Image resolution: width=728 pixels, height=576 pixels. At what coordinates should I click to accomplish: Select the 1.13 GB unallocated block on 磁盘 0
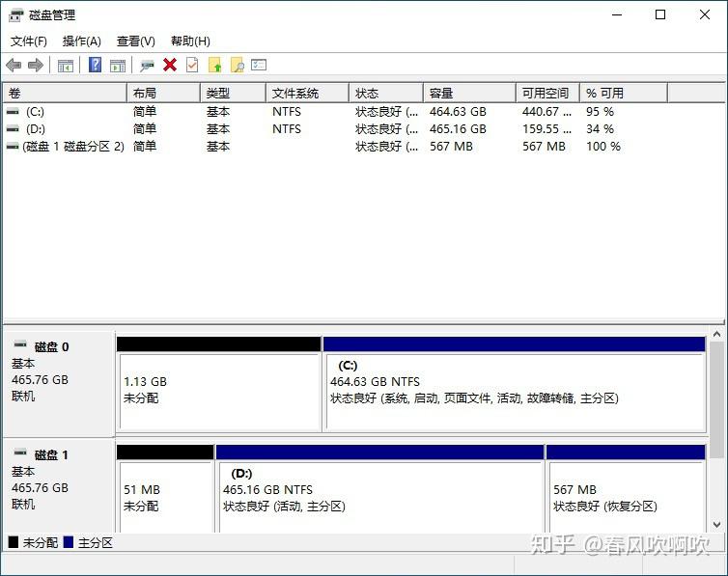tap(218, 384)
